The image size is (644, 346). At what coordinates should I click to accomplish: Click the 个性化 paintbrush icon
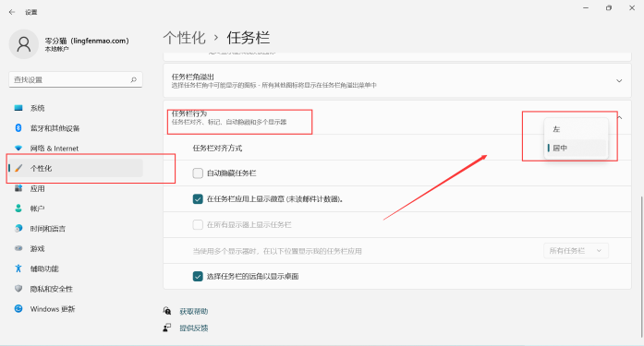click(x=18, y=168)
